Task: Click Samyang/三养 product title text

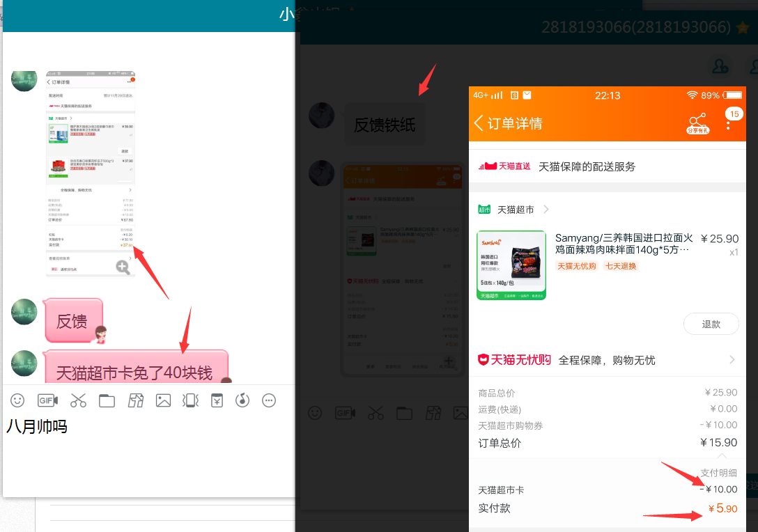Action: [x=624, y=244]
